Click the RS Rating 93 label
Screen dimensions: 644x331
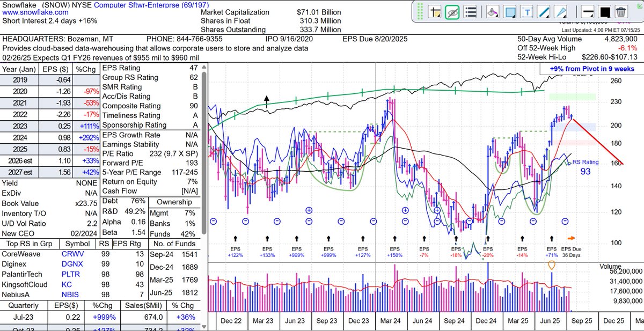[586, 167]
